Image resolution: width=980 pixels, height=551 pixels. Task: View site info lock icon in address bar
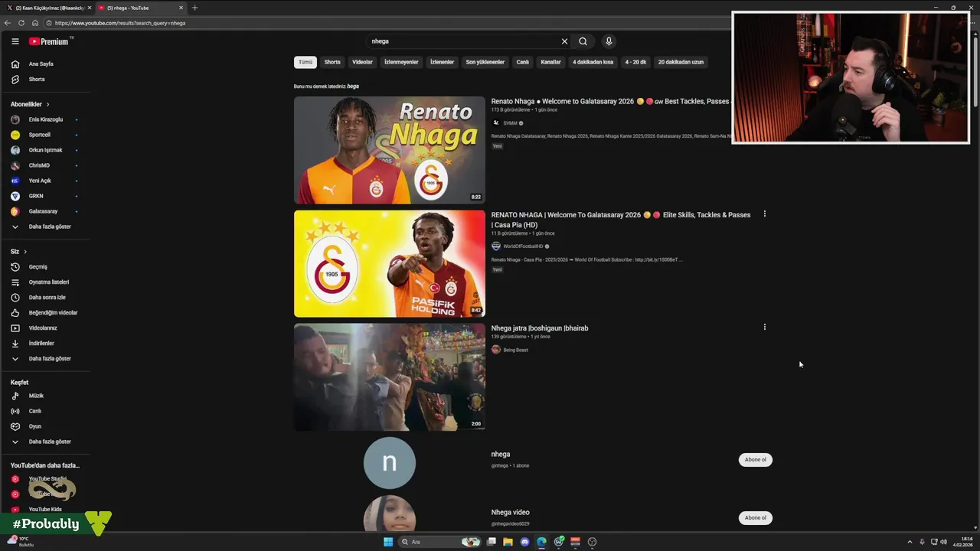tap(49, 23)
